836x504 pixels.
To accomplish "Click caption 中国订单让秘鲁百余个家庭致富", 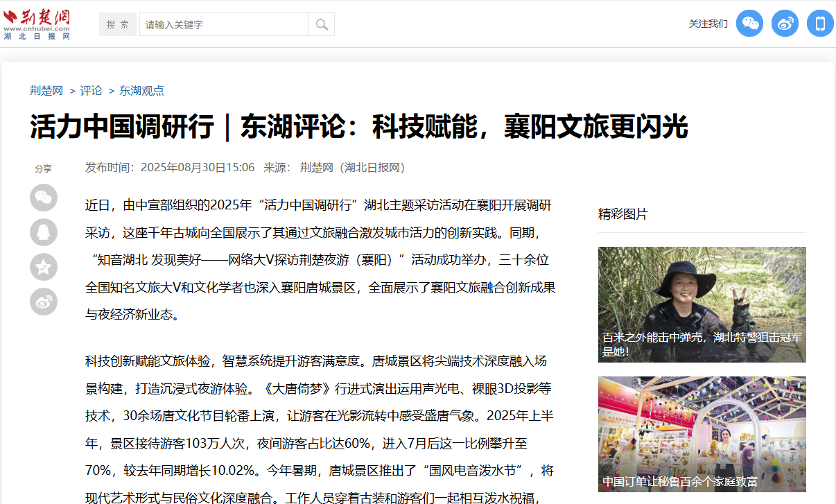I will click(679, 481).
